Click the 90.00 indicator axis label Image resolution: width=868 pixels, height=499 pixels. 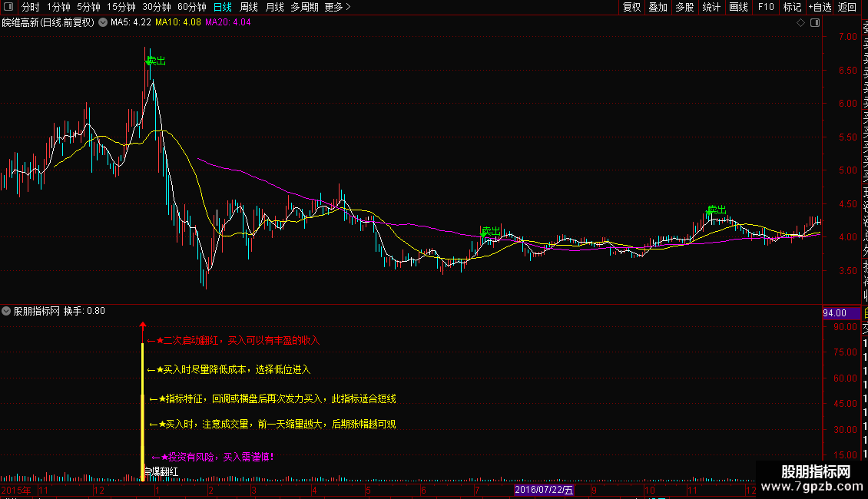845,327
